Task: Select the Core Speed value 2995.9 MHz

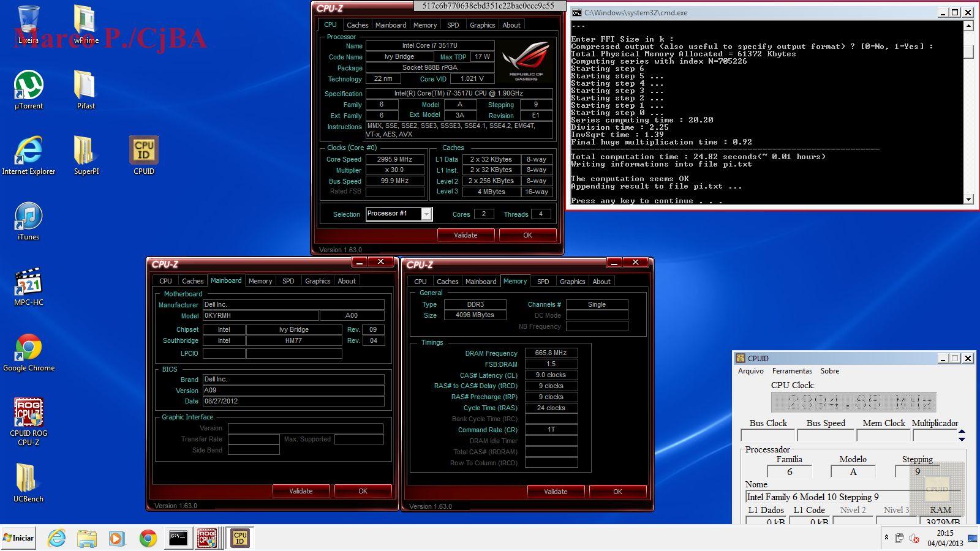Action: 394,159
